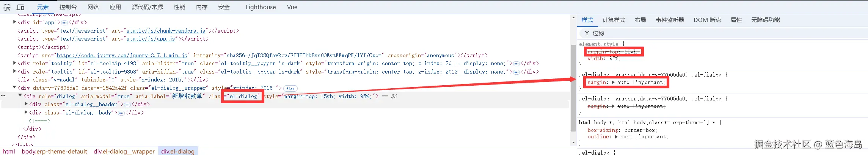Select the 样式 styles pane tab
This screenshot has width=868, height=155.
pyautogui.click(x=587, y=20)
